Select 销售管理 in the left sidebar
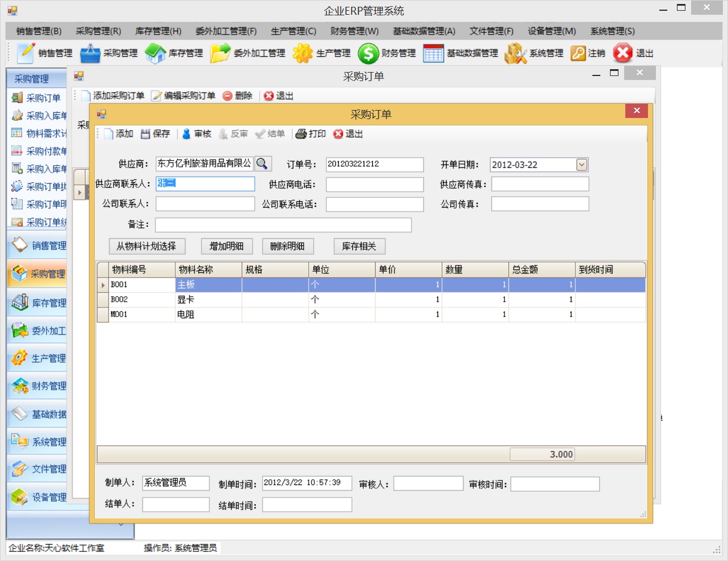Image resolution: width=728 pixels, height=561 pixels. [37, 246]
